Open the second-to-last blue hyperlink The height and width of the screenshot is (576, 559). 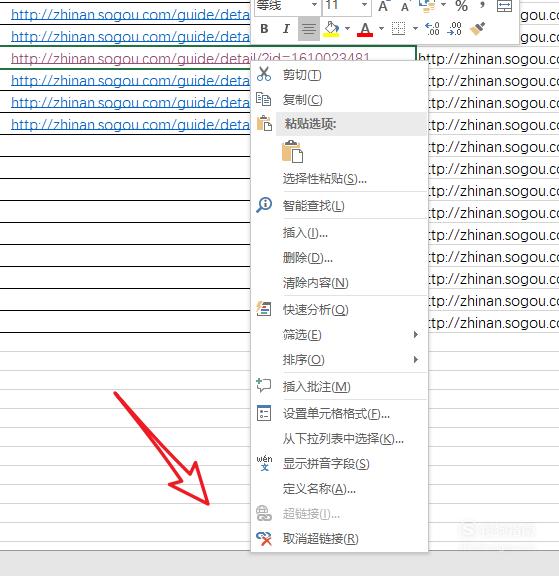click(130, 103)
